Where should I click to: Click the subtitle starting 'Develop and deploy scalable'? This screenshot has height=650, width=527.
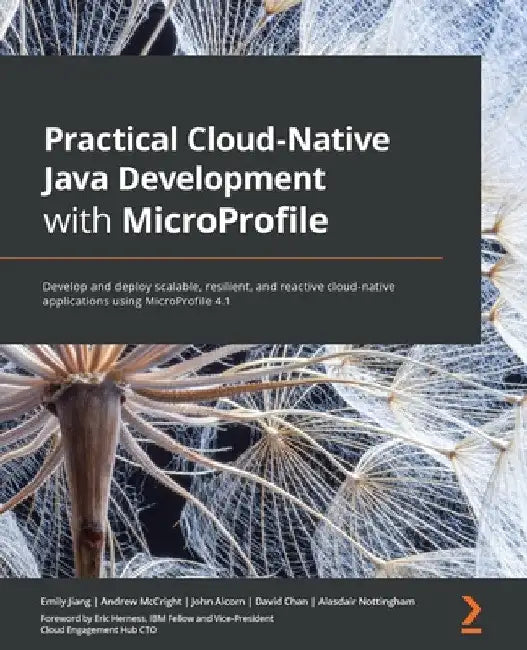pyautogui.click(x=218, y=293)
